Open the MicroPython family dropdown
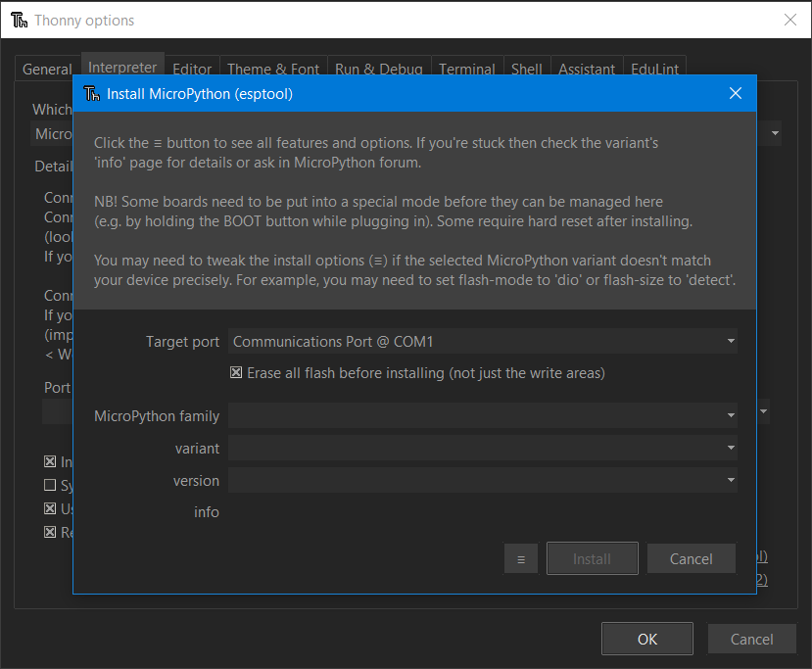This screenshot has height=669, width=812. [731, 415]
